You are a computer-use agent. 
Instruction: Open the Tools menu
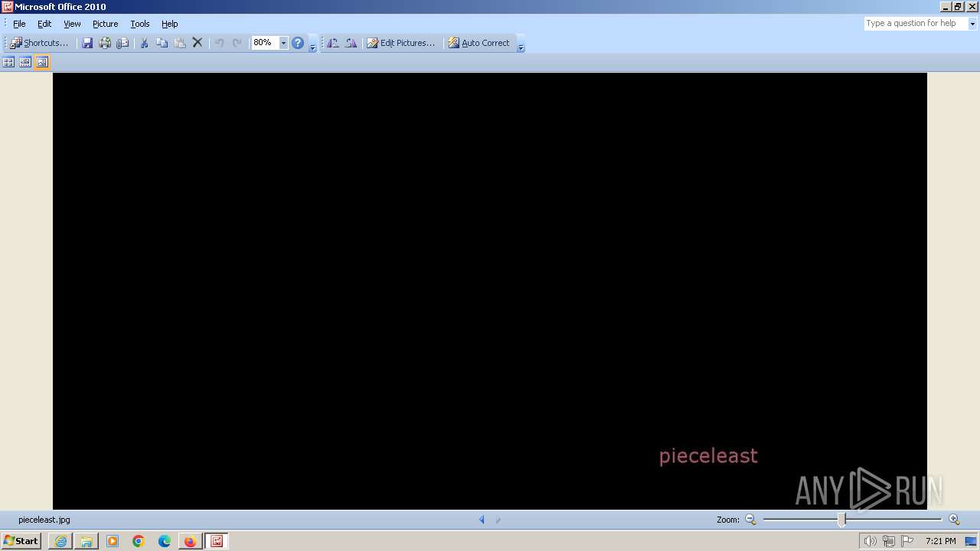point(140,24)
